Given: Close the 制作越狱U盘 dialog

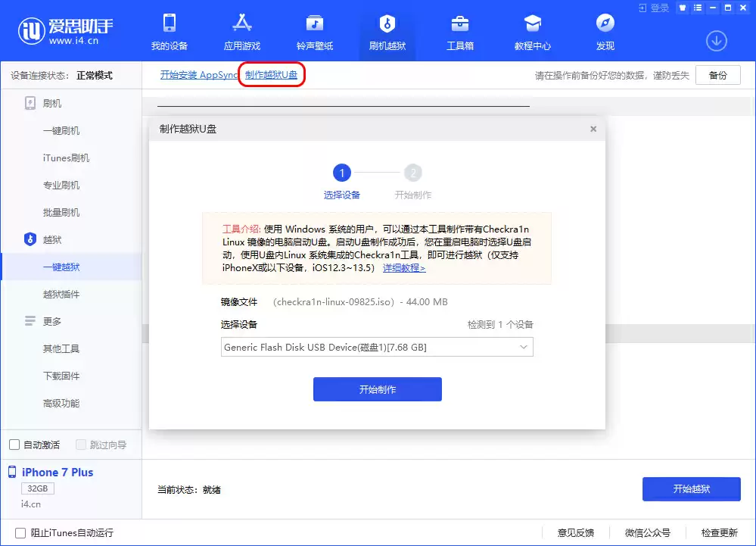Looking at the screenshot, I should pyautogui.click(x=593, y=129).
